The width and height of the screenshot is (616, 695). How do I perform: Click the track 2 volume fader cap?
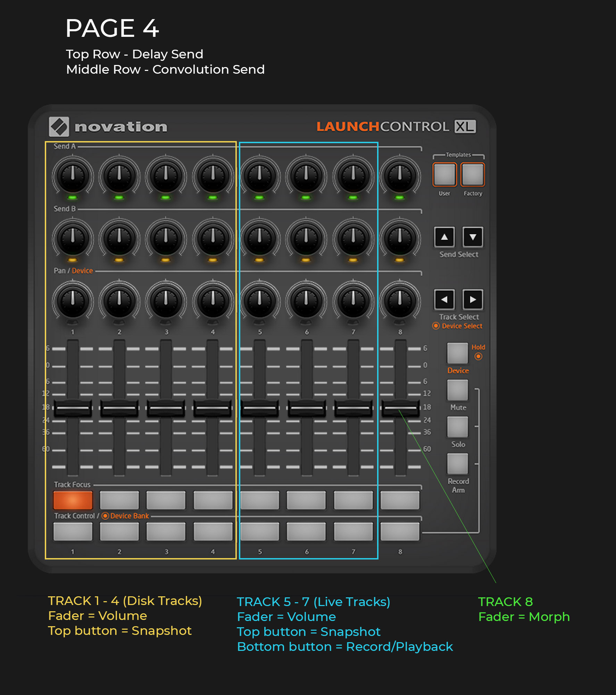[x=119, y=408]
